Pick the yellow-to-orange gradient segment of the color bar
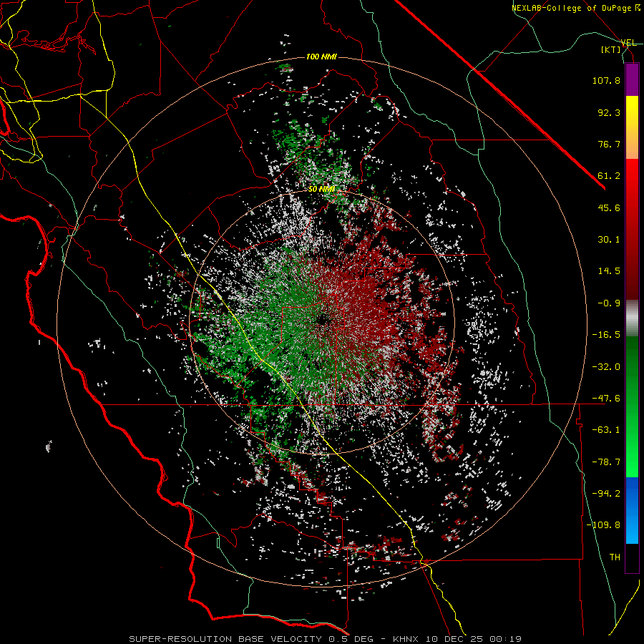 coord(632,127)
